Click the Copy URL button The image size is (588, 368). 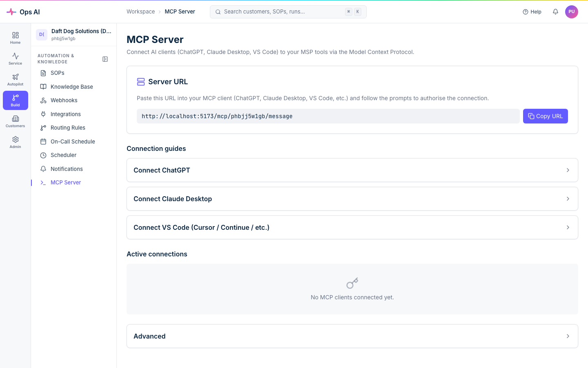click(x=545, y=116)
